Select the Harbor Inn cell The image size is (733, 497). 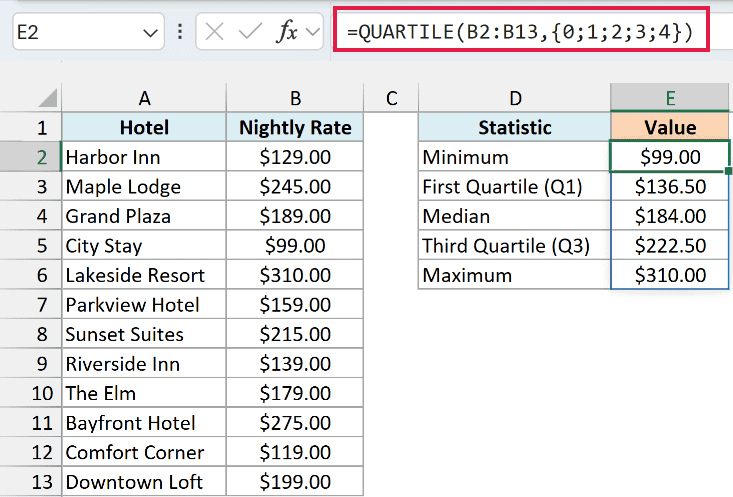pos(144,157)
